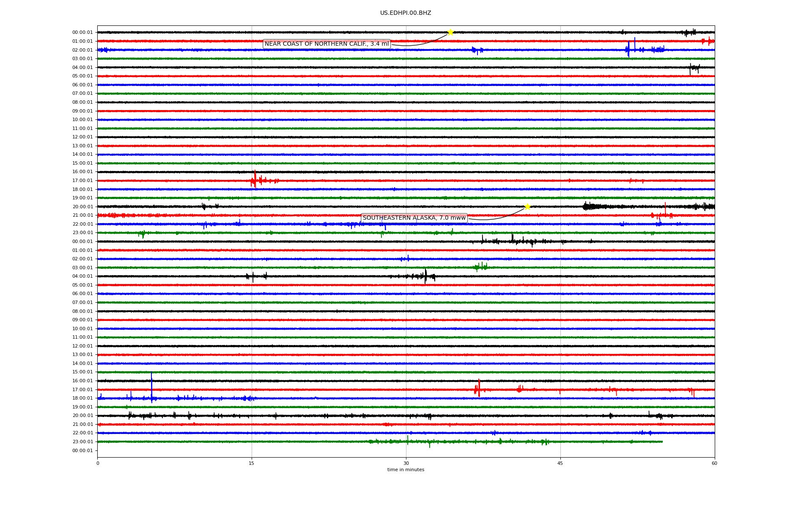Click the 30 tick label on x-axis
The height and width of the screenshot is (508, 812).
(406, 463)
